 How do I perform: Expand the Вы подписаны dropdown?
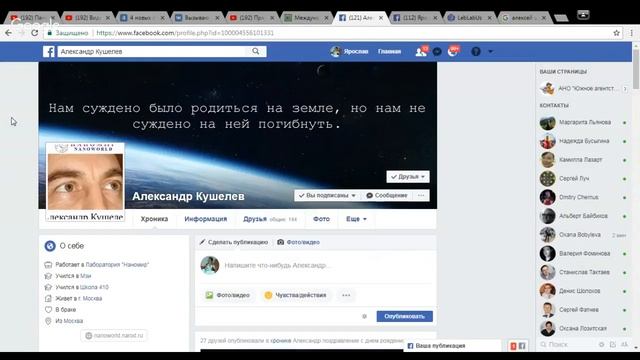click(x=327, y=196)
